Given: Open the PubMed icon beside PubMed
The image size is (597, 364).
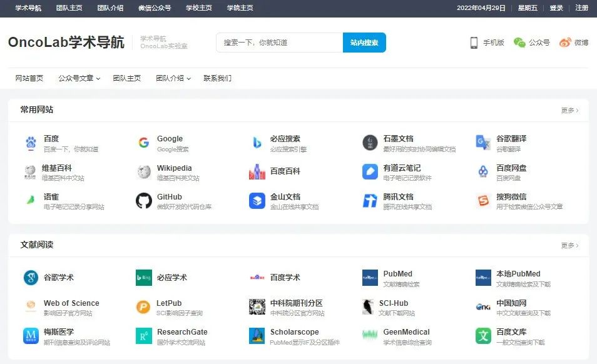Looking at the screenshot, I should click(370, 278).
